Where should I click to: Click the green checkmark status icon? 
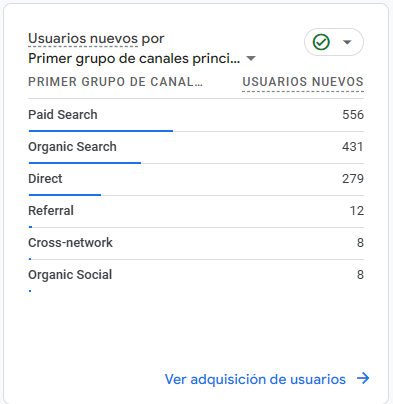click(x=321, y=42)
